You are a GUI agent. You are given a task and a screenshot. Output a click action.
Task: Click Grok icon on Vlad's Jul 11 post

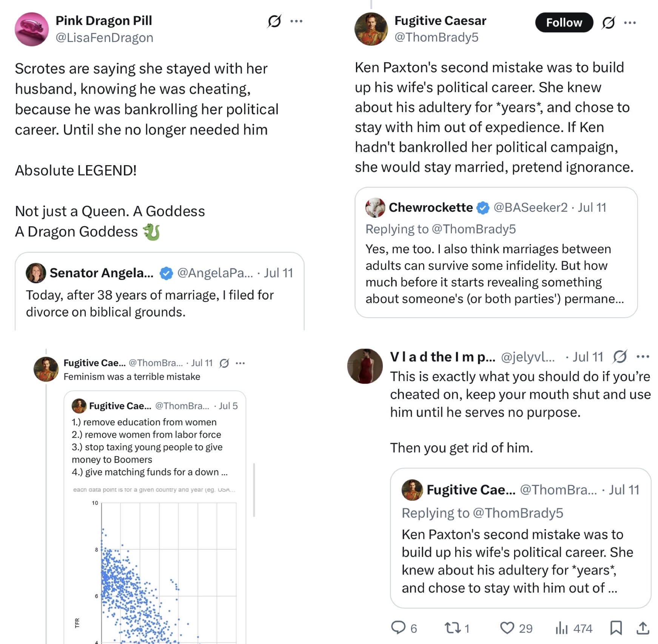(620, 357)
